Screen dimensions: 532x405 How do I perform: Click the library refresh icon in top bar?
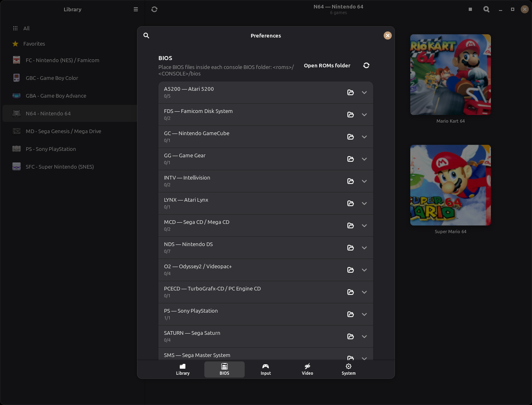pos(154,9)
